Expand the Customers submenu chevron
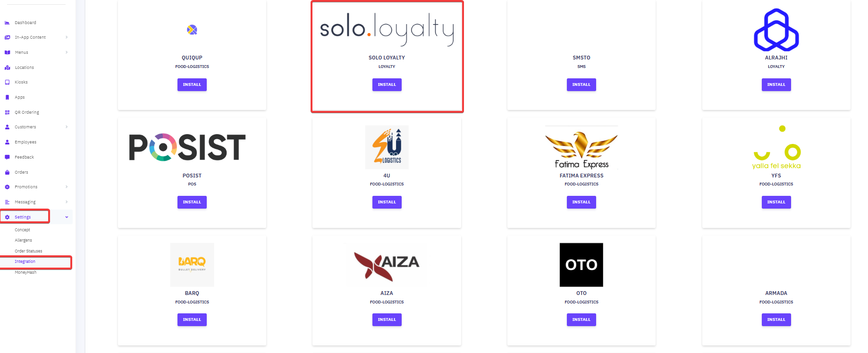 point(67,127)
